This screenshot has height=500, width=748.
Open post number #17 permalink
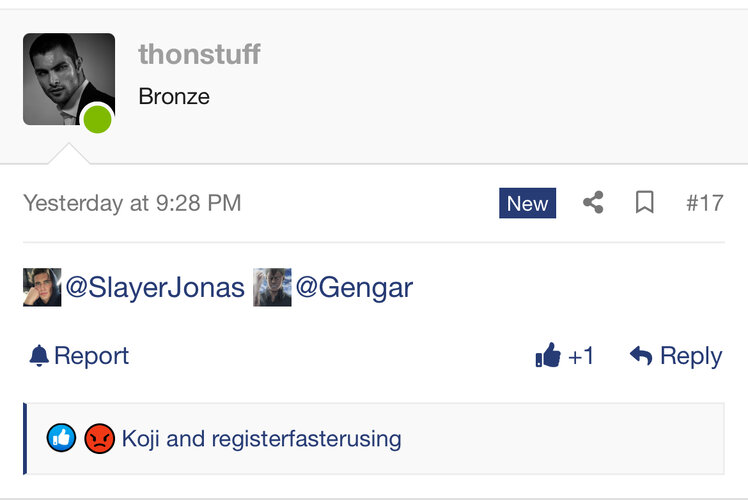[705, 203]
